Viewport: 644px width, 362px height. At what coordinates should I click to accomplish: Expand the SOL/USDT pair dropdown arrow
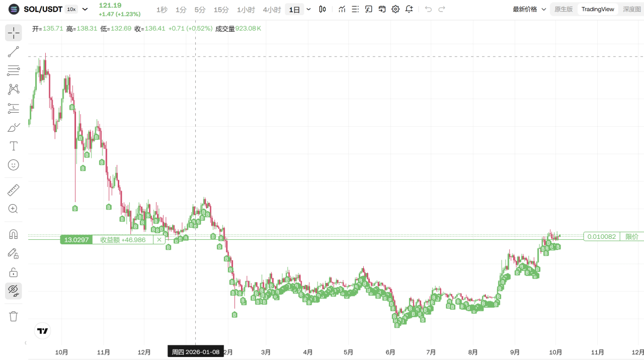[x=85, y=9]
